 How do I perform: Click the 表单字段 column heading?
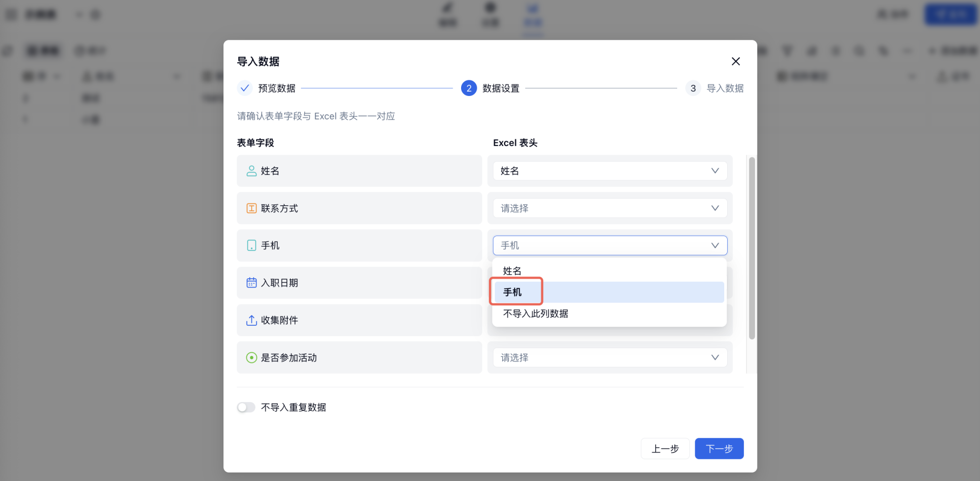pyautogui.click(x=255, y=143)
